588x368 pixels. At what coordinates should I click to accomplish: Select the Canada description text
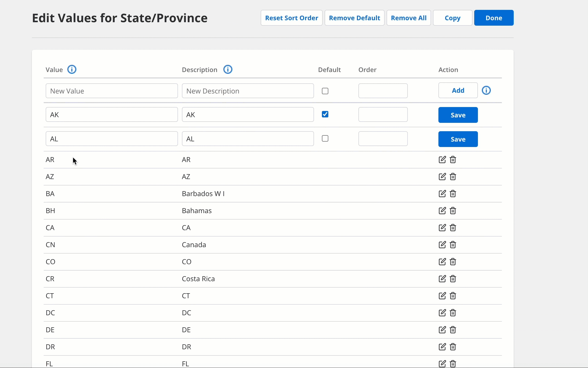pos(194,245)
